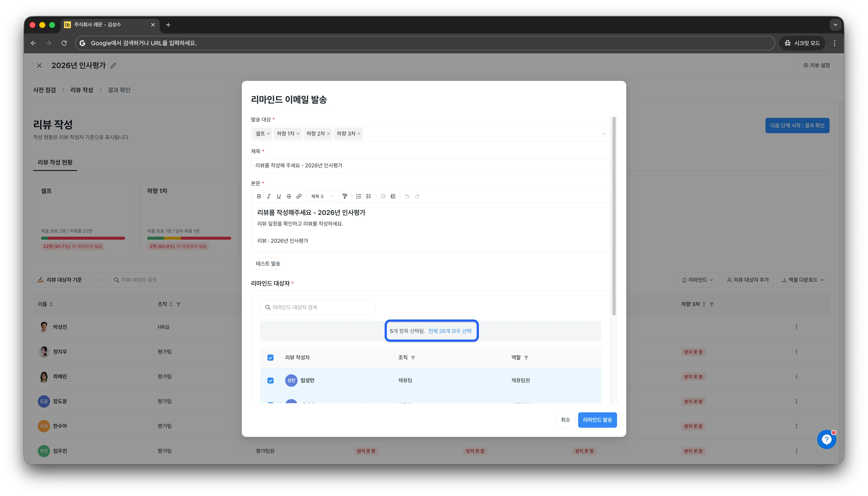The width and height of the screenshot is (868, 496).
Task: Open the more menu for 박성진 row
Action: (x=796, y=327)
